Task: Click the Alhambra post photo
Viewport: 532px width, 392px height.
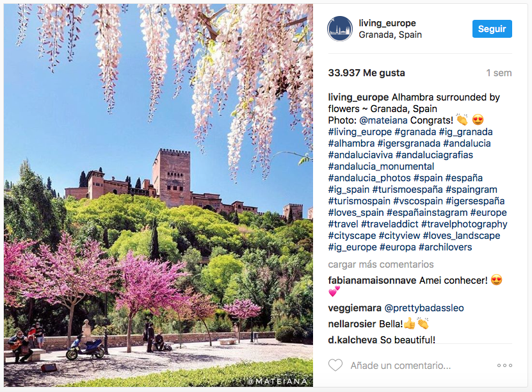Action: click(x=158, y=195)
